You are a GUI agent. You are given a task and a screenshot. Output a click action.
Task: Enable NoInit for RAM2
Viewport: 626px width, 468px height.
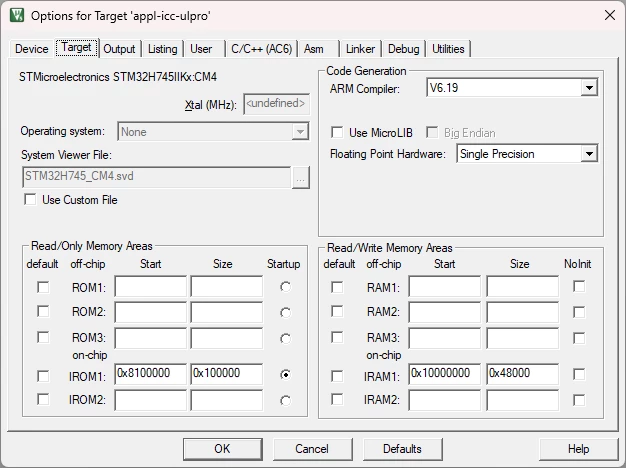click(579, 312)
